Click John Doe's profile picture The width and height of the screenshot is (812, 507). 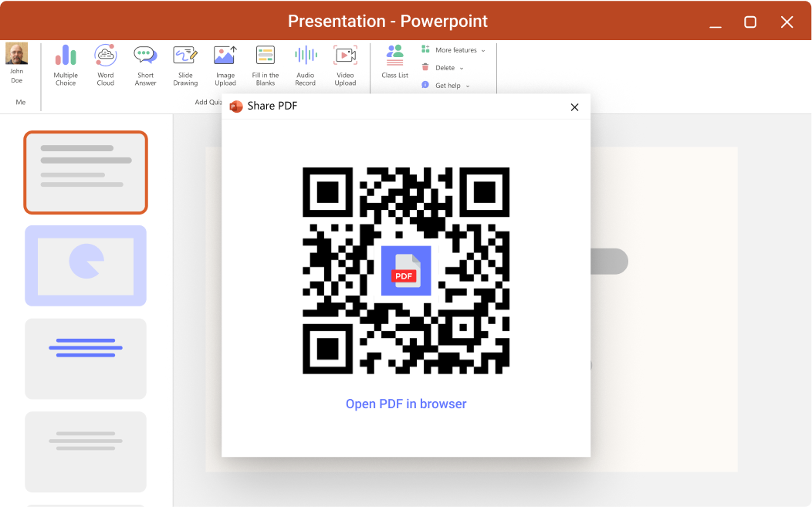point(16,53)
